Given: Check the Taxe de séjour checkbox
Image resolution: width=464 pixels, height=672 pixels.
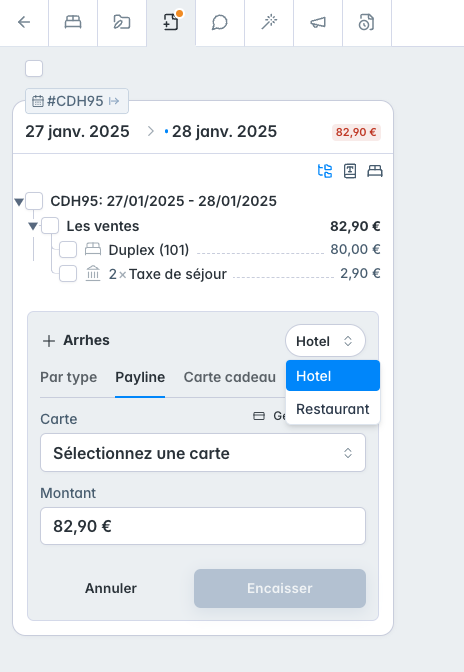Looking at the screenshot, I should point(68,273).
